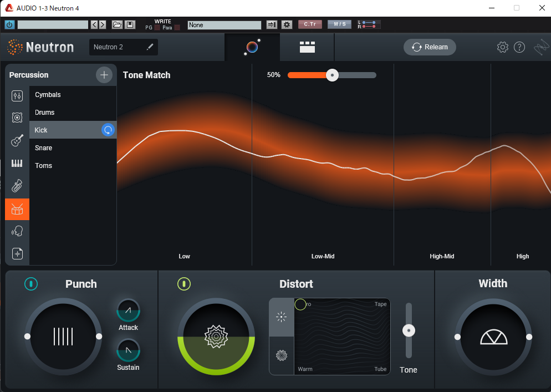Toggle the Distort module power
The height and width of the screenshot is (392, 551).
184,284
